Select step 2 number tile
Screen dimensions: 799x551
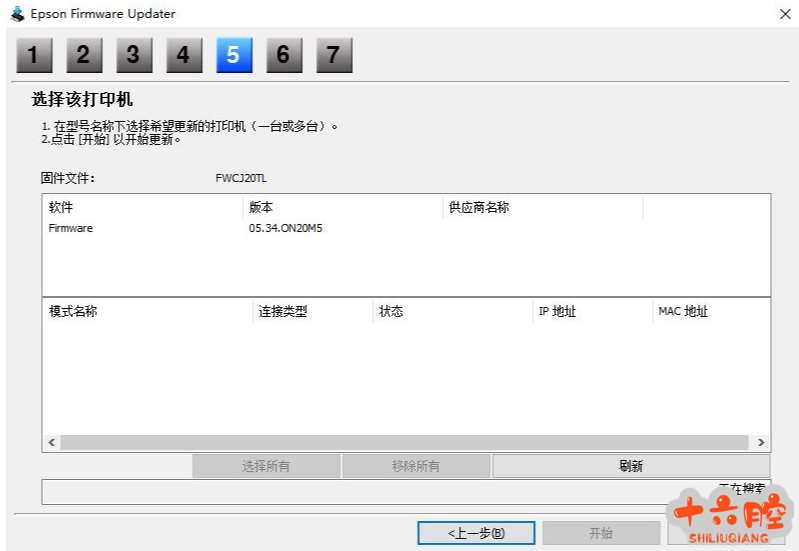coord(84,56)
